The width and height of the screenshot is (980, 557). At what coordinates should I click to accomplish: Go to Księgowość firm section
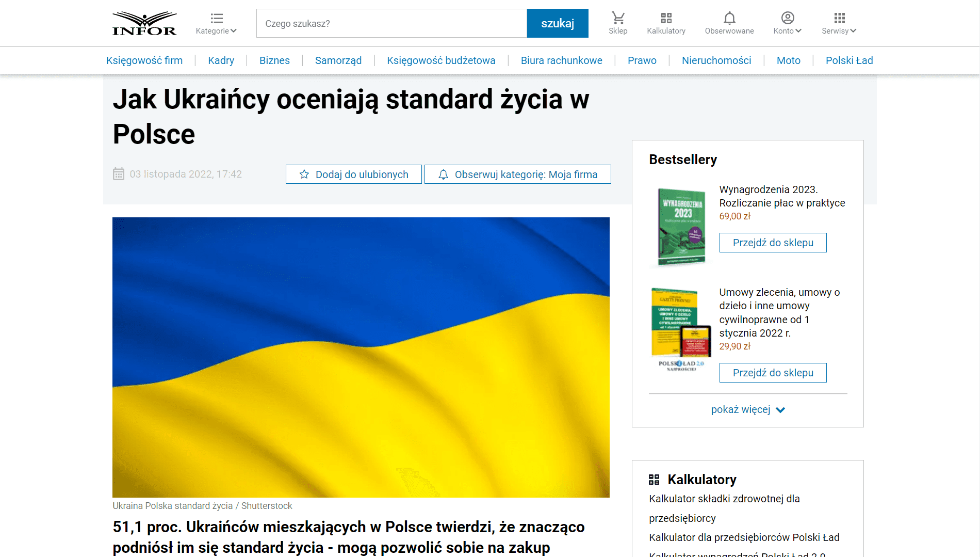[144, 60]
